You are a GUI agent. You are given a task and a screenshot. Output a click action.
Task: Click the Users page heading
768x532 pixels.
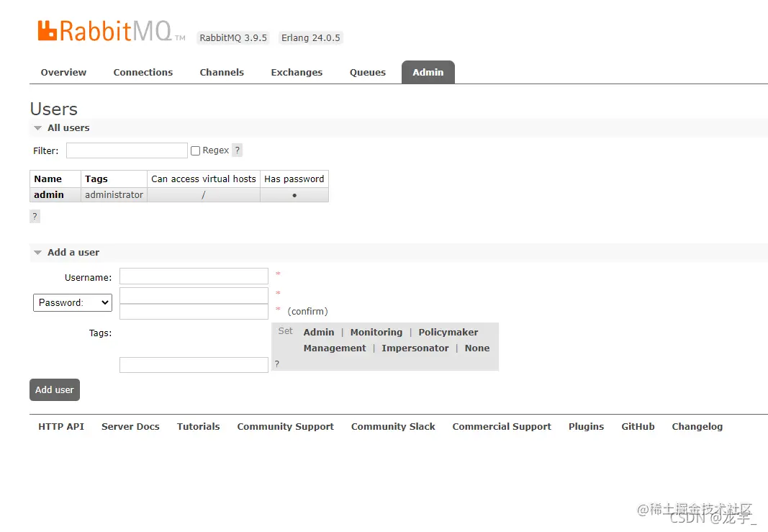coord(54,109)
